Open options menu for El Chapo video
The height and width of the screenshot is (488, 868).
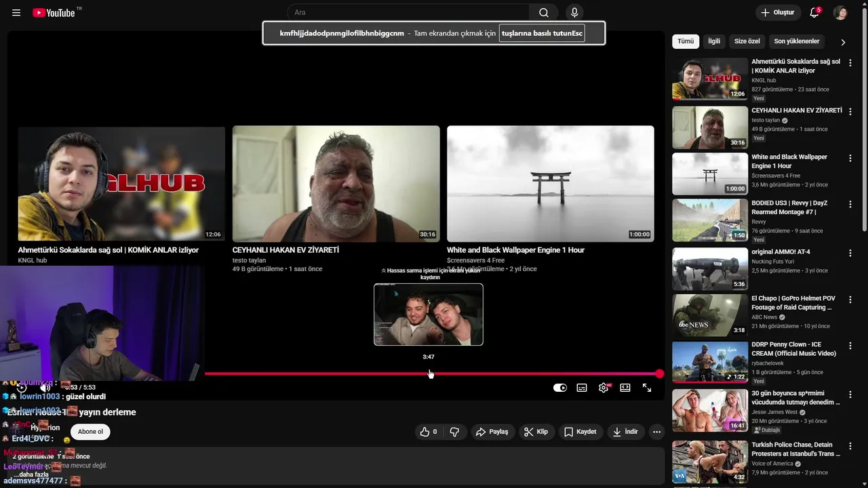pyautogui.click(x=850, y=299)
